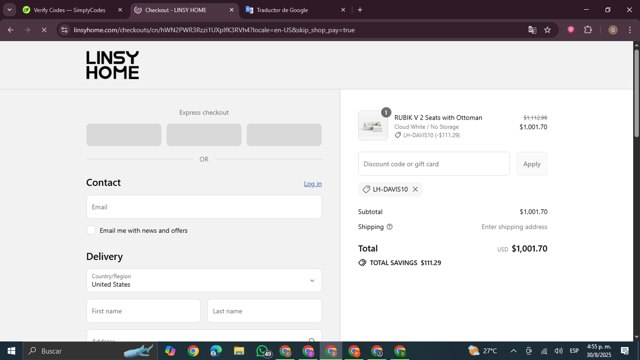Open the network icon in system tray
The width and height of the screenshot is (640, 360).
[x=544, y=351]
